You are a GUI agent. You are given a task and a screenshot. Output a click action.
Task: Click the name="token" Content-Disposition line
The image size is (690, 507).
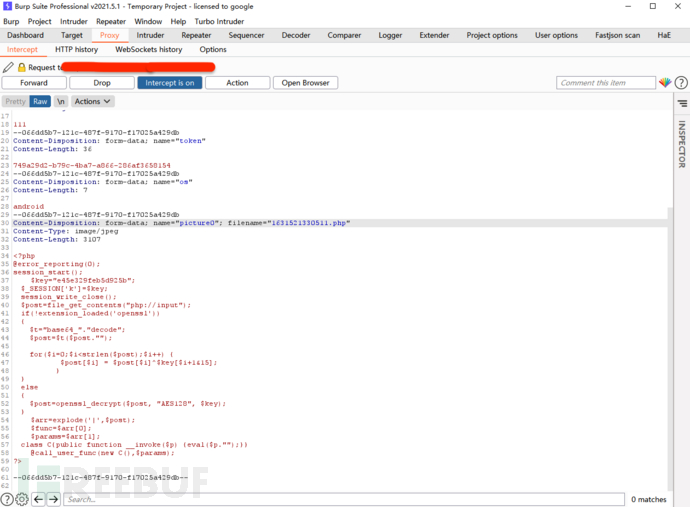(x=109, y=141)
